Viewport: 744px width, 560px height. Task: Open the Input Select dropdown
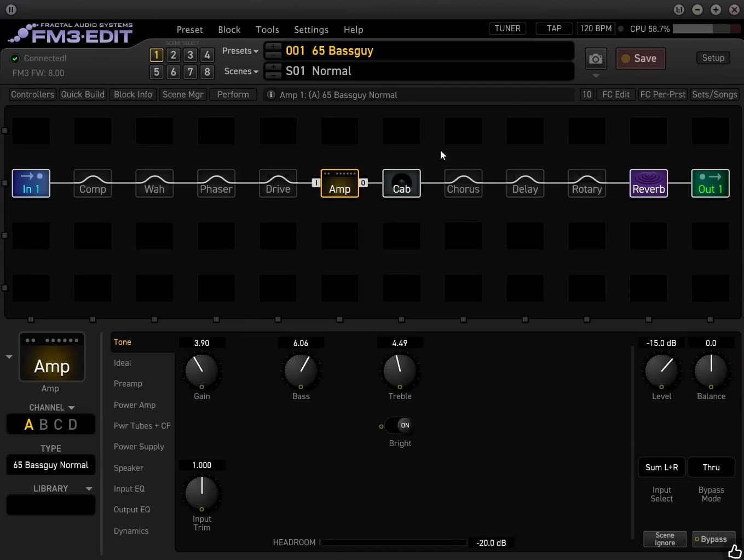pyautogui.click(x=661, y=467)
